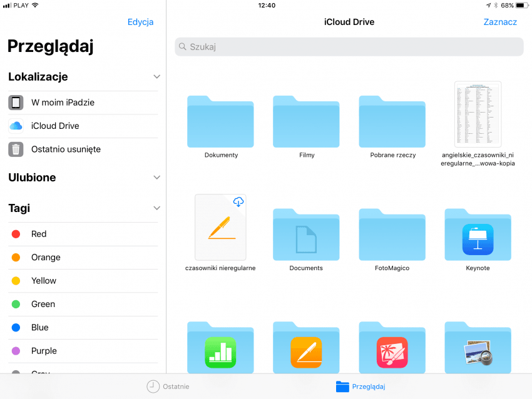Open the Numbers app folder
Image resolution: width=532 pixels, height=399 pixels.
[220, 348]
